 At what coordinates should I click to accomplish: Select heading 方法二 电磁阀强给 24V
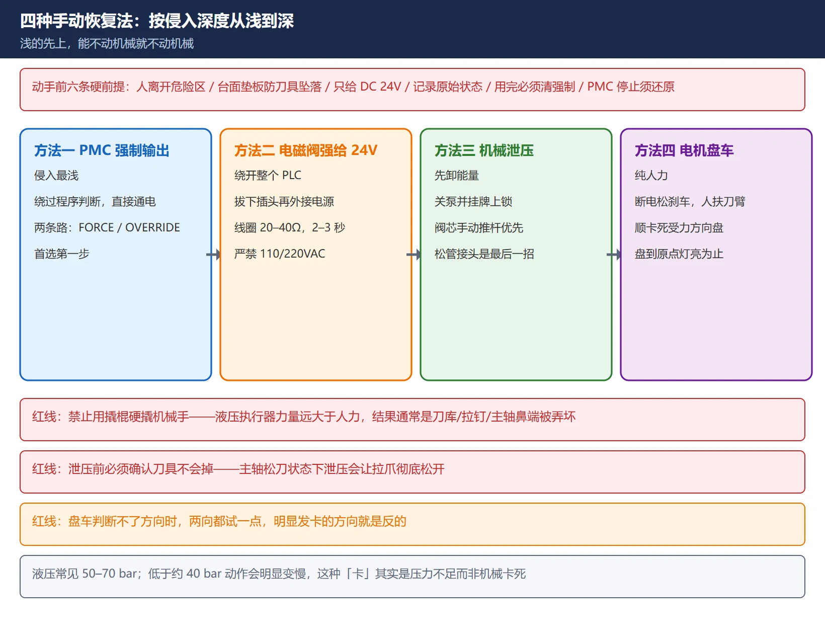306,150
